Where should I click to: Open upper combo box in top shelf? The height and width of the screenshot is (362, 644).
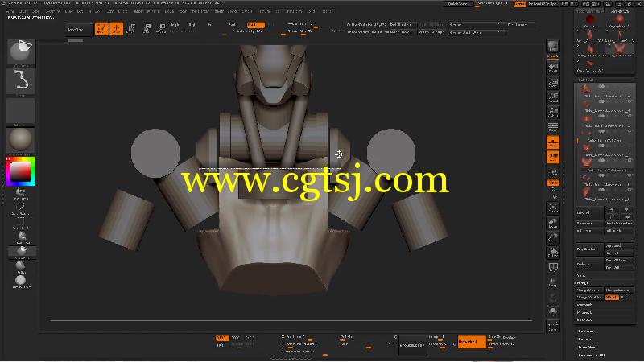point(477,25)
